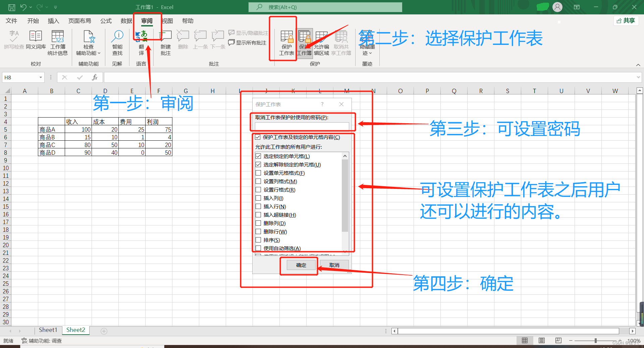Open the 公式 tab
This screenshot has height=348, width=644.
pos(106,21)
